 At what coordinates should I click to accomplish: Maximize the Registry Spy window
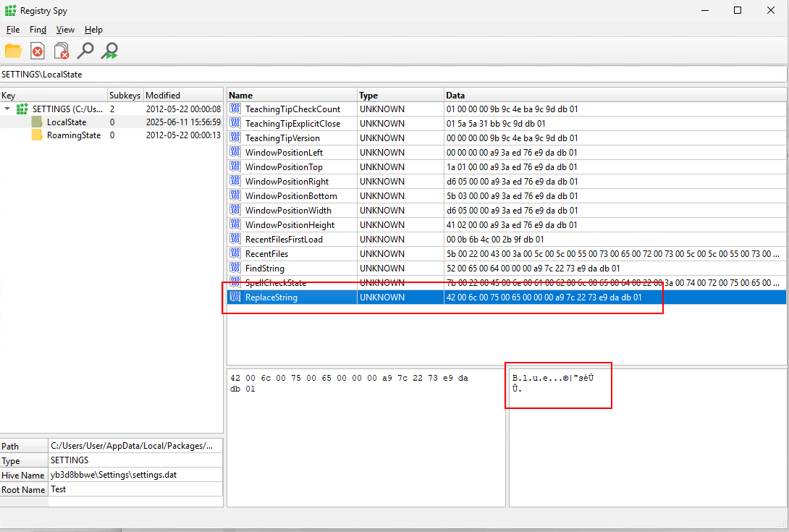pos(737,10)
